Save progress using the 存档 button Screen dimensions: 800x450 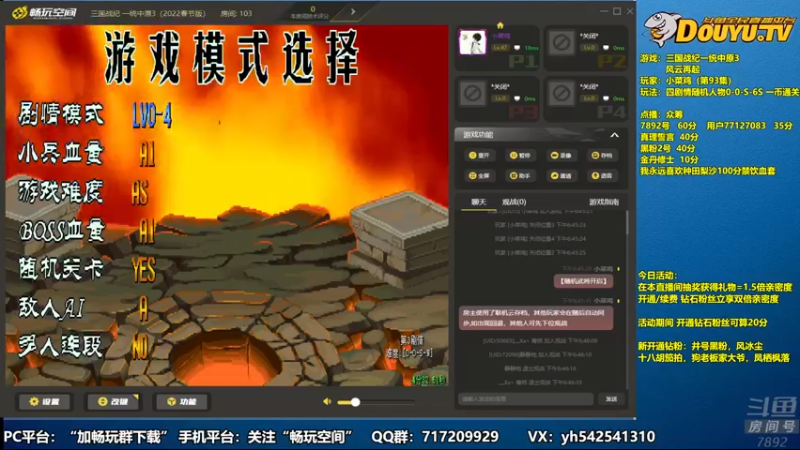(602, 155)
